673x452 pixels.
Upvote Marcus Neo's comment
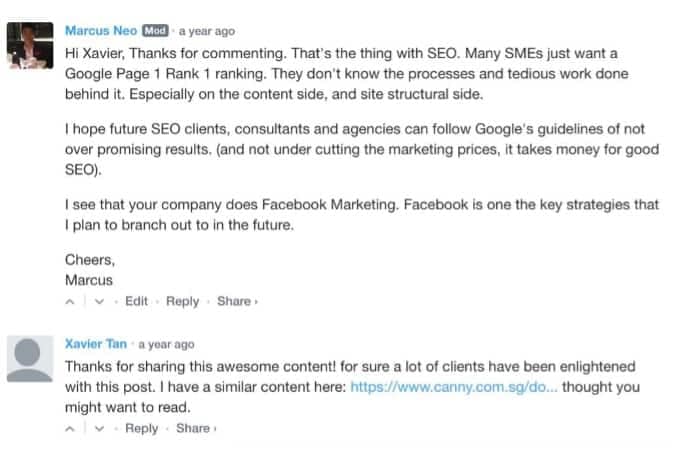click(x=70, y=301)
